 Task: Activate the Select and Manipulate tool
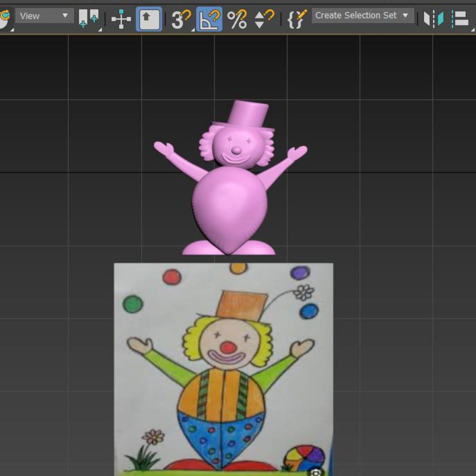coord(121,19)
